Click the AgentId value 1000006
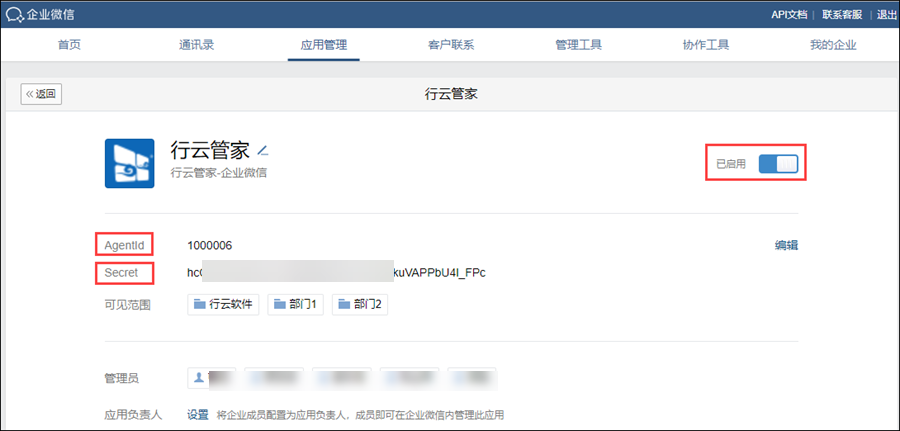The width and height of the screenshot is (900, 431). tap(210, 246)
